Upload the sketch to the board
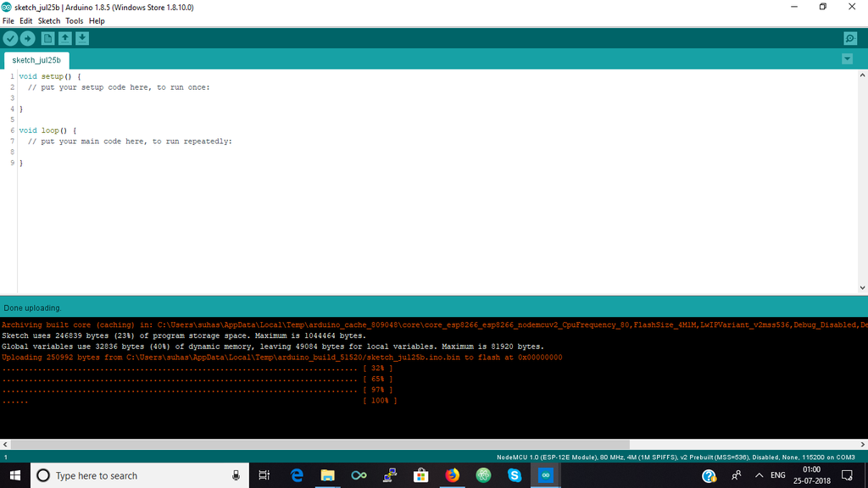868x488 pixels. [x=27, y=37]
